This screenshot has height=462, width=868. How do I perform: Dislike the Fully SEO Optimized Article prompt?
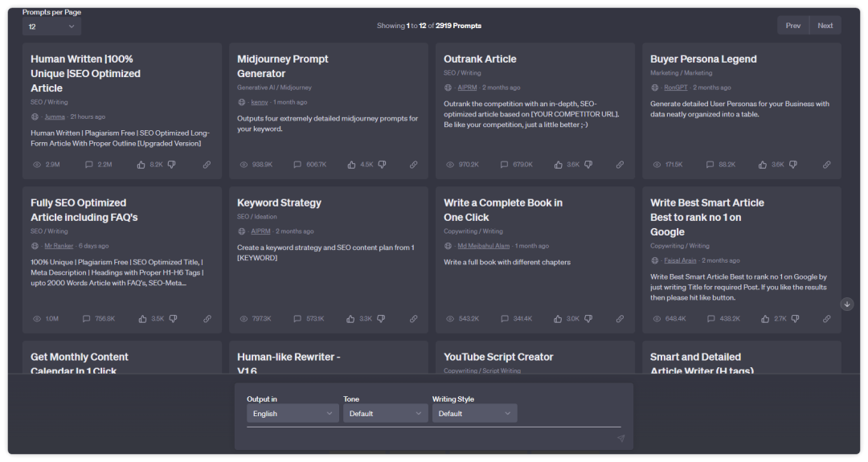coord(175,319)
